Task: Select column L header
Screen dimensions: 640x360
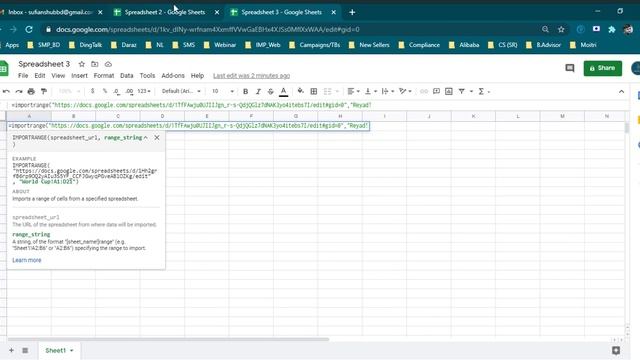Action: pos(518,116)
